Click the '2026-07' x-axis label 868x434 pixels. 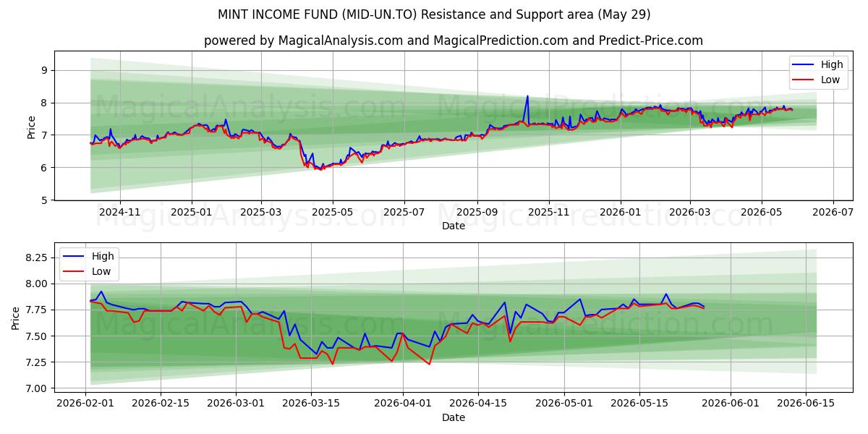tap(833, 213)
